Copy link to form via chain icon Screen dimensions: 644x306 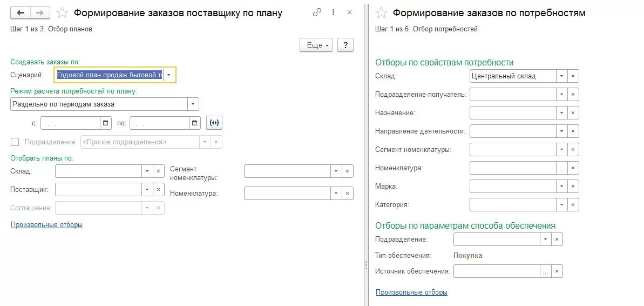pos(317,12)
